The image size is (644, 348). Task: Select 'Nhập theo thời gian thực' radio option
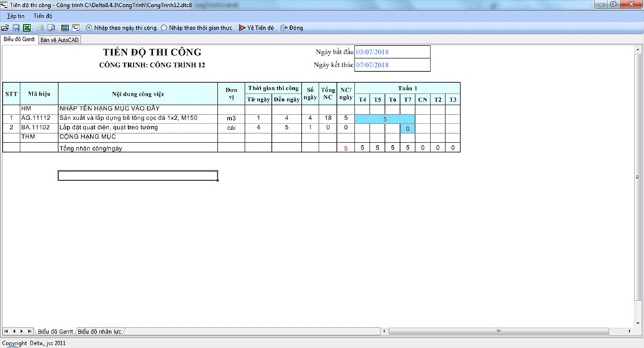point(164,28)
